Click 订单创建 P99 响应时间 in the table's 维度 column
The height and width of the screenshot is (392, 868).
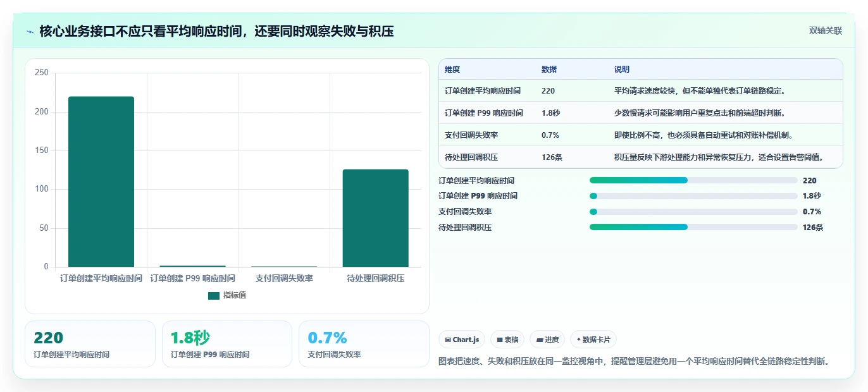pos(484,113)
